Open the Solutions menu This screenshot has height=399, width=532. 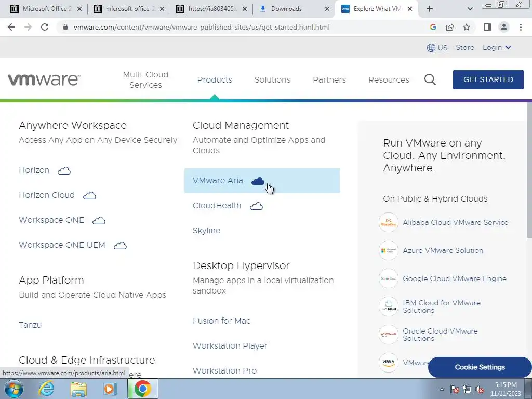272,79
